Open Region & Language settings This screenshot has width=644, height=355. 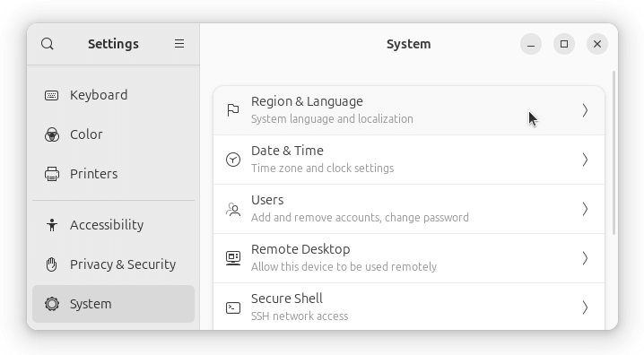tap(409, 110)
